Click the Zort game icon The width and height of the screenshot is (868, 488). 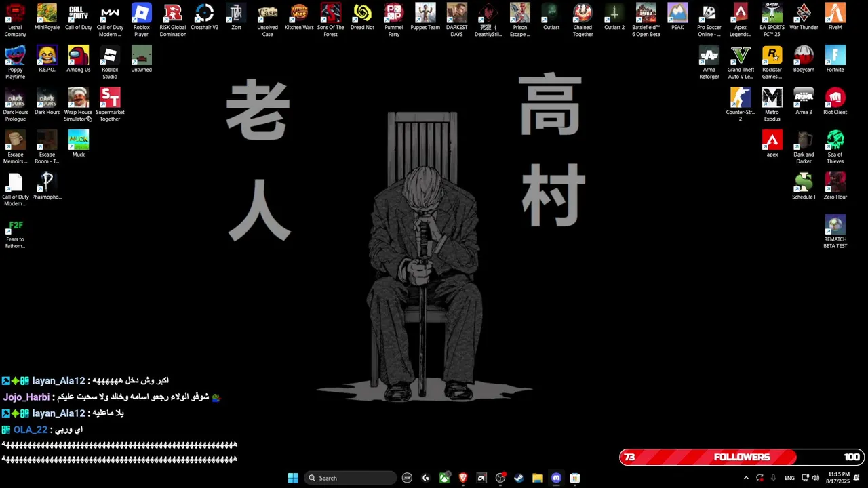(236, 18)
